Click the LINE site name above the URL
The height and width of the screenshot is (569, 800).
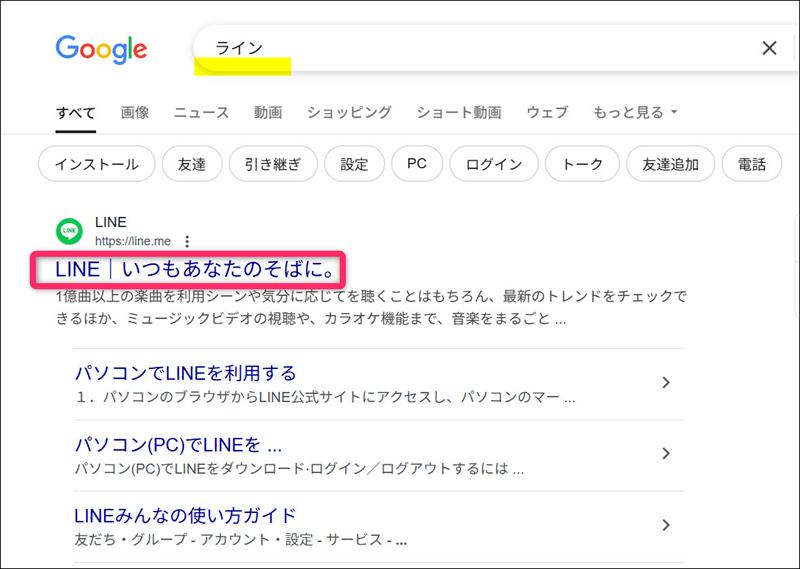point(111,222)
